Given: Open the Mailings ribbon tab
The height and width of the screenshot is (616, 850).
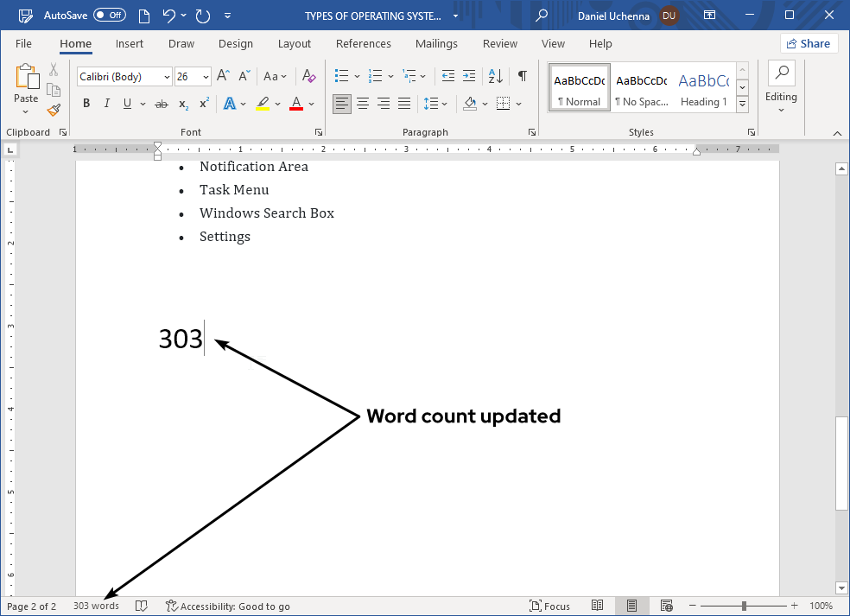Looking at the screenshot, I should click(436, 43).
